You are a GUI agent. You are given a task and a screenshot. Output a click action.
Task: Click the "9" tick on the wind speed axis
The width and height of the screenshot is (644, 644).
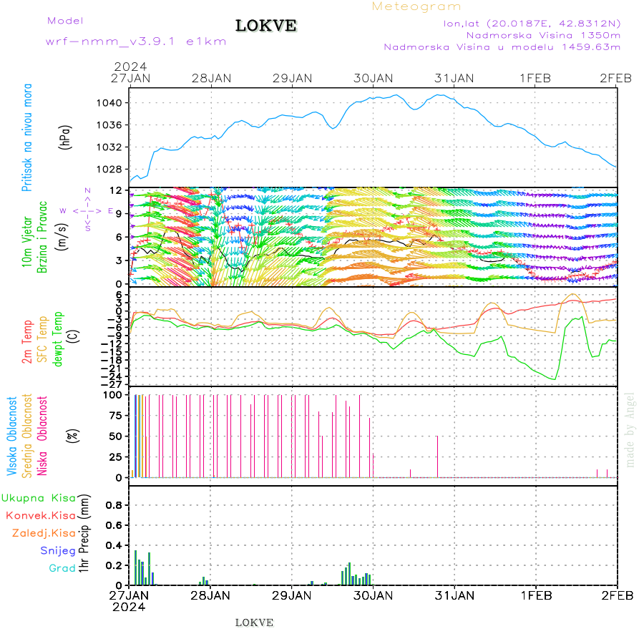pyautogui.click(x=119, y=214)
